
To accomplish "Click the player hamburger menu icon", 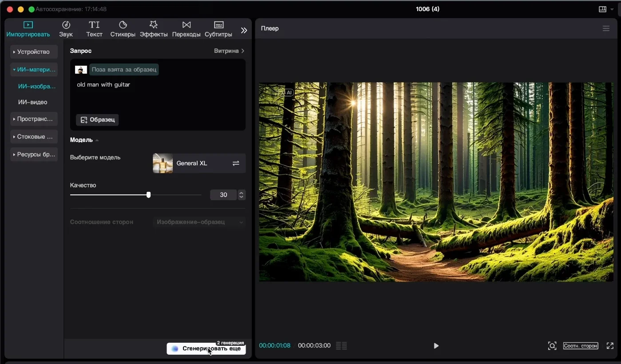I will click(x=606, y=28).
